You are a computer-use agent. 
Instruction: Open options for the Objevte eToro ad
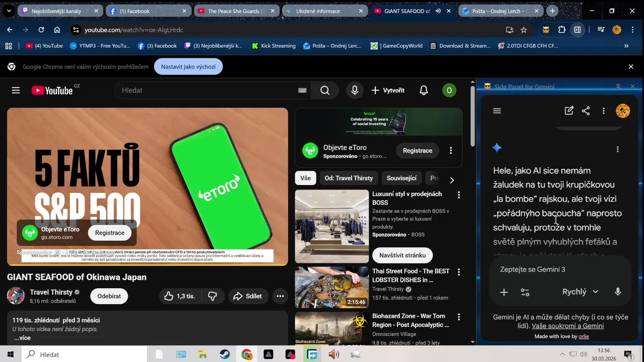pyautogui.click(x=451, y=150)
